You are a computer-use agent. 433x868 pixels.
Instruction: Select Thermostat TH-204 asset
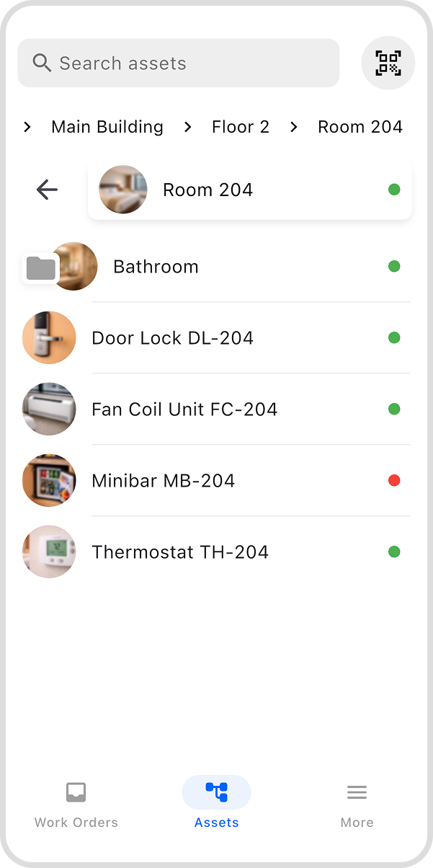tap(180, 552)
